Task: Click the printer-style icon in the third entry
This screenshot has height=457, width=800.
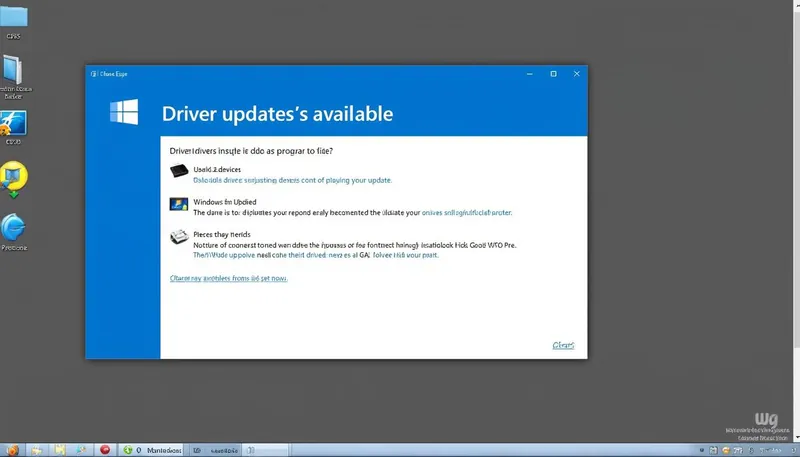Action: click(x=179, y=237)
